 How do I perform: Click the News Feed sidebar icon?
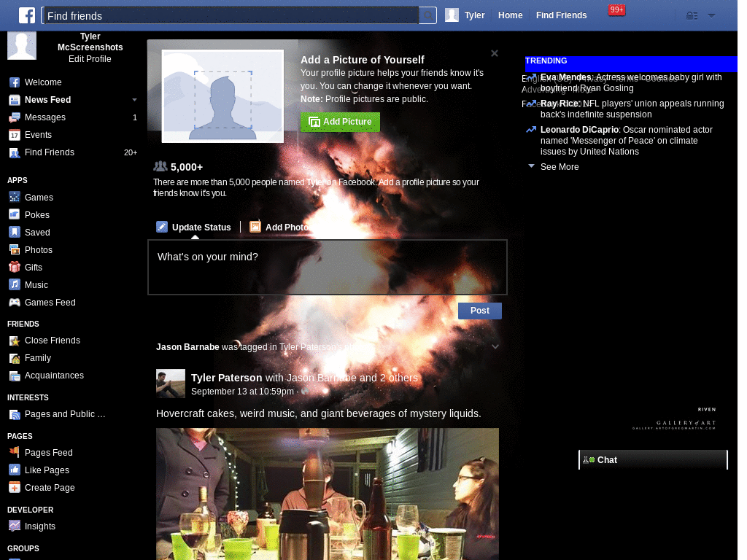15,100
